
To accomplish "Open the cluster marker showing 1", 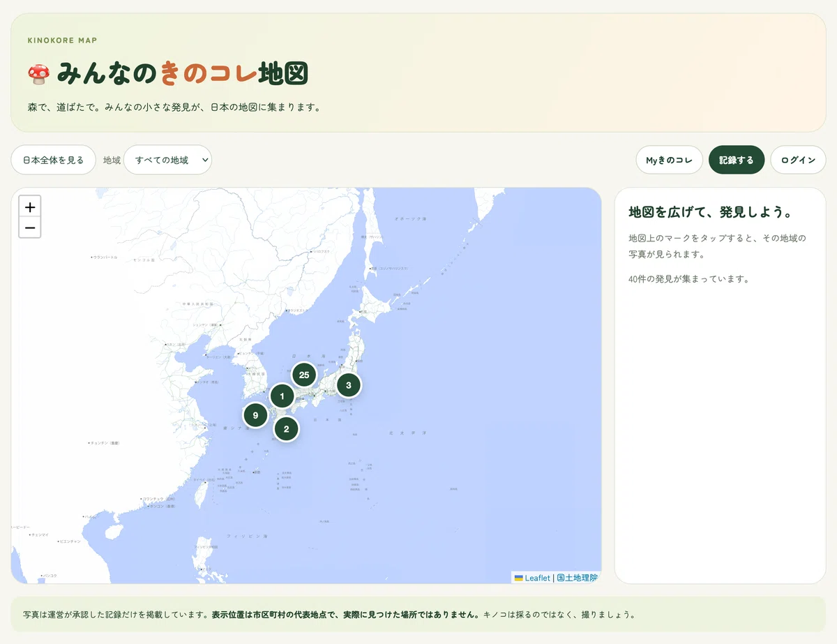I will click(x=282, y=397).
